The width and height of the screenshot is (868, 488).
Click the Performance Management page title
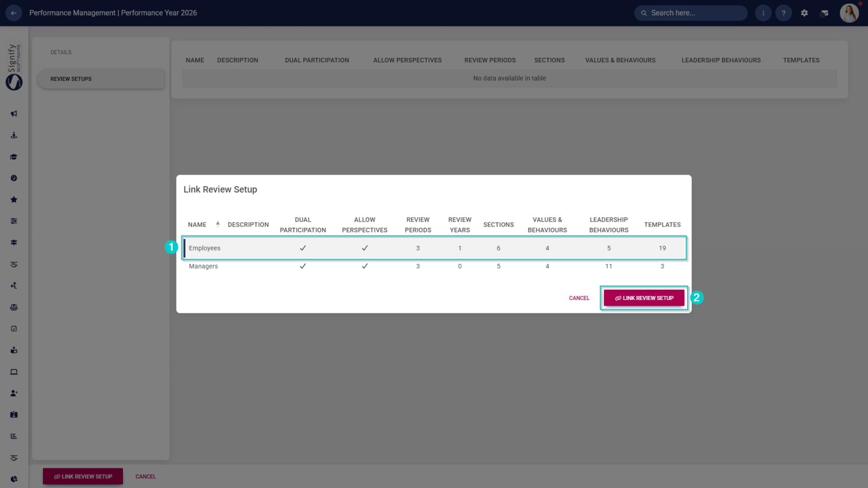pyautogui.click(x=113, y=13)
